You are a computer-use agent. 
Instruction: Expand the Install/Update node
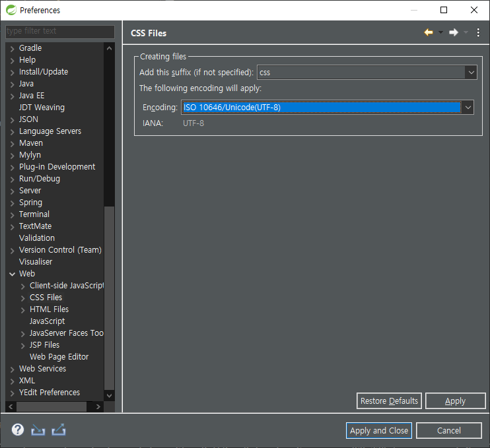tap(12, 72)
